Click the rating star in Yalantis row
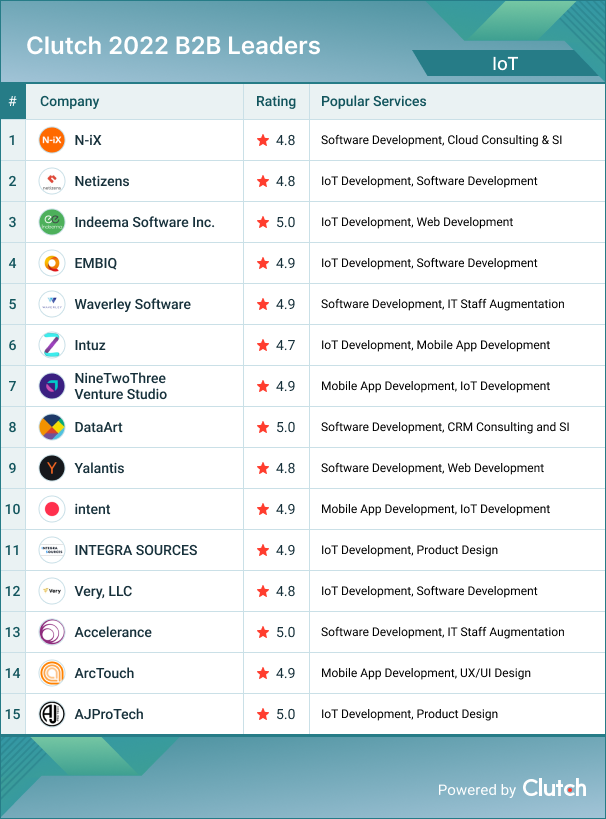 263,468
